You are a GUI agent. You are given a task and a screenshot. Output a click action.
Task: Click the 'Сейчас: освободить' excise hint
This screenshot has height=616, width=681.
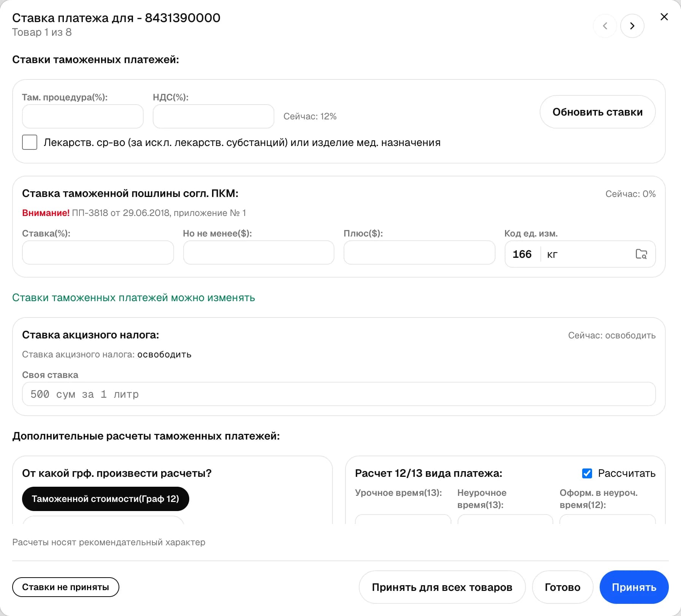612,335
